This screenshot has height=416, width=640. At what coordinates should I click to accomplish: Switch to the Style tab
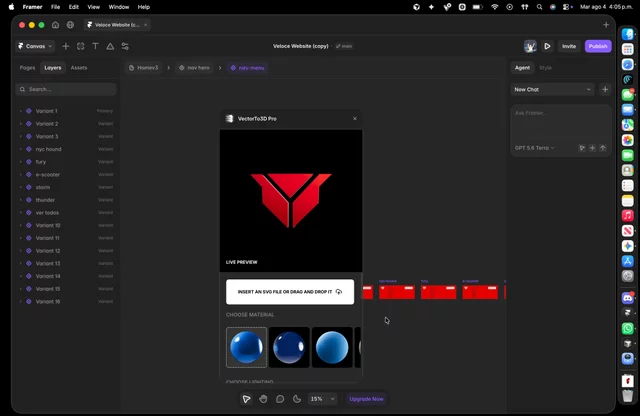[545, 68]
